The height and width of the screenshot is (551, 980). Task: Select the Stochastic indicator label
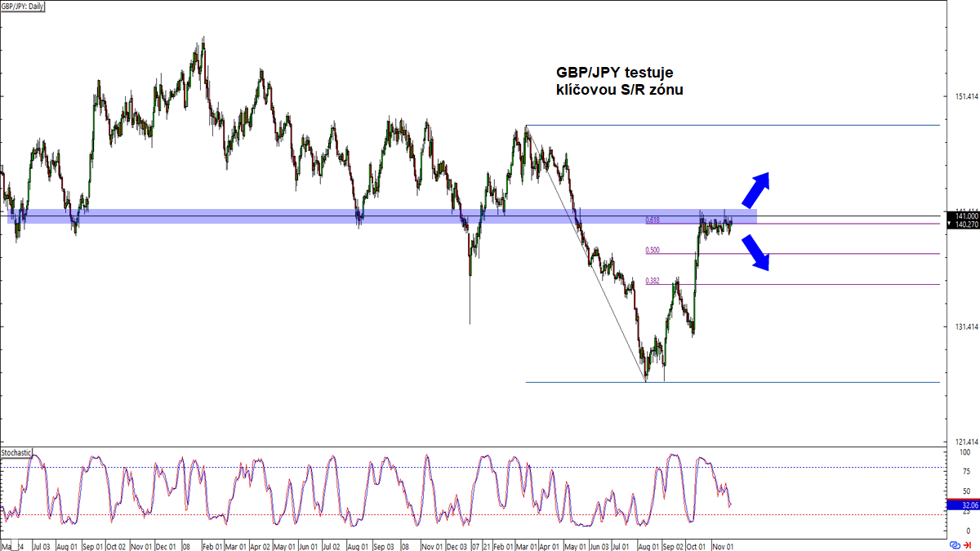(16, 451)
